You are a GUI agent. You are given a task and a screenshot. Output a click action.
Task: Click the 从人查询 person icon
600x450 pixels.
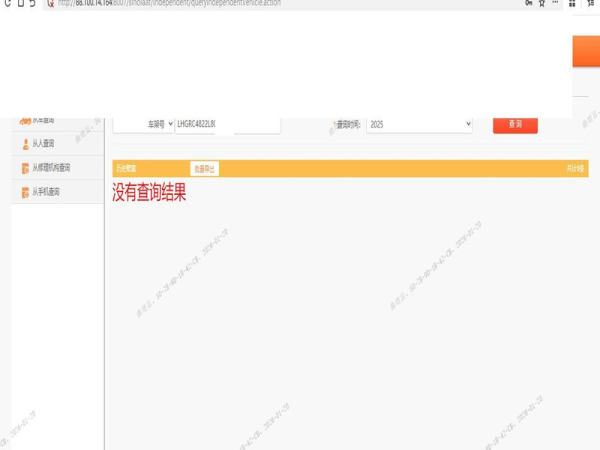click(25, 144)
